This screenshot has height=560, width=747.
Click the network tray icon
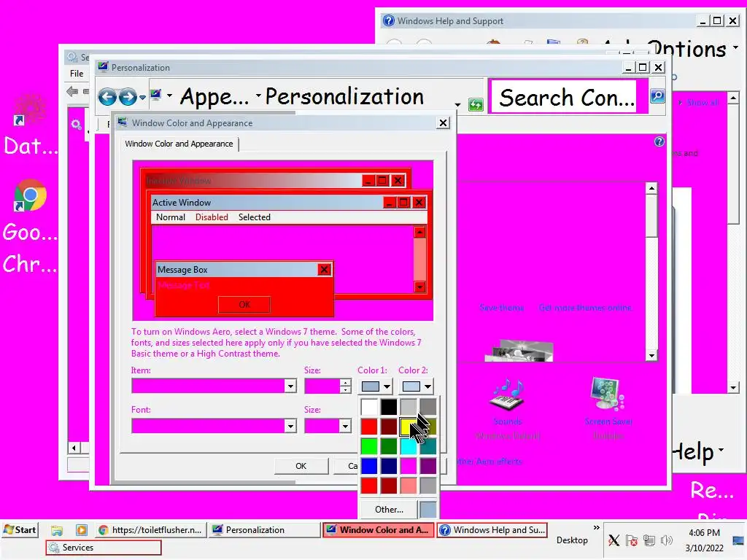(x=649, y=540)
